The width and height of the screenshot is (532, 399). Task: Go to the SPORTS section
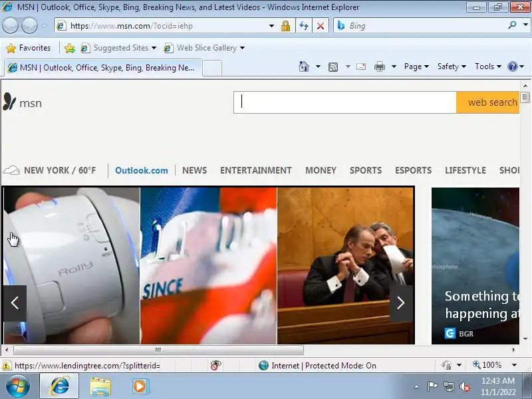point(366,170)
